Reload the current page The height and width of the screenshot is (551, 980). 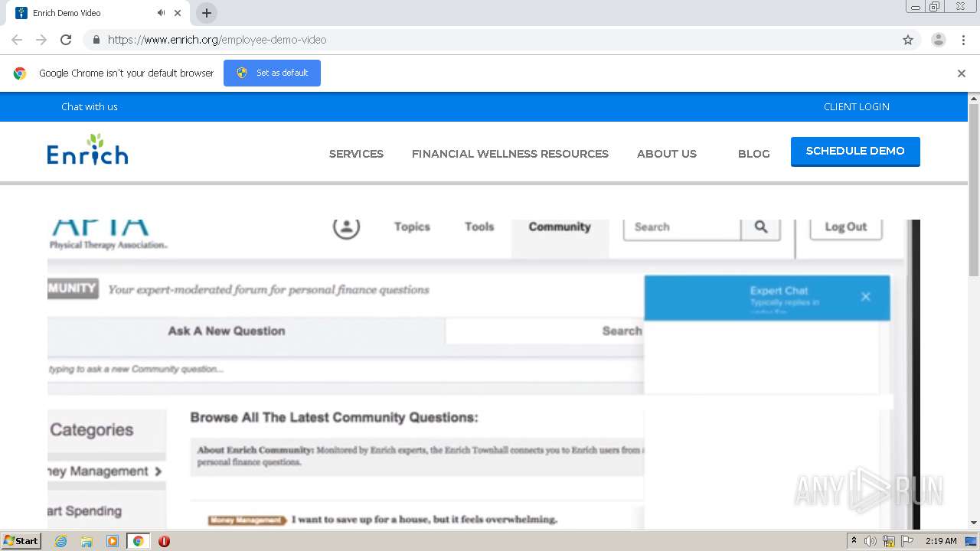click(66, 40)
